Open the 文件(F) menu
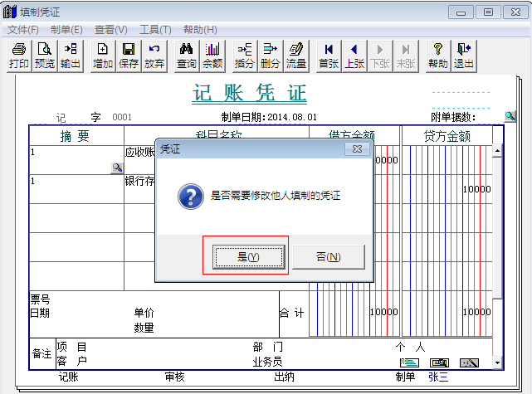532x394 pixels. tap(23, 30)
